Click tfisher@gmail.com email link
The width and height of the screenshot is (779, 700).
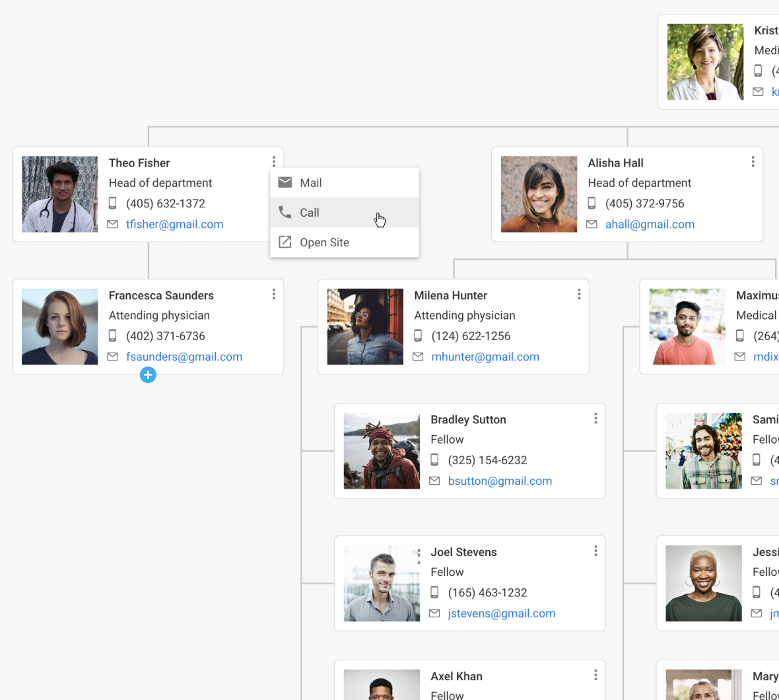[174, 225]
